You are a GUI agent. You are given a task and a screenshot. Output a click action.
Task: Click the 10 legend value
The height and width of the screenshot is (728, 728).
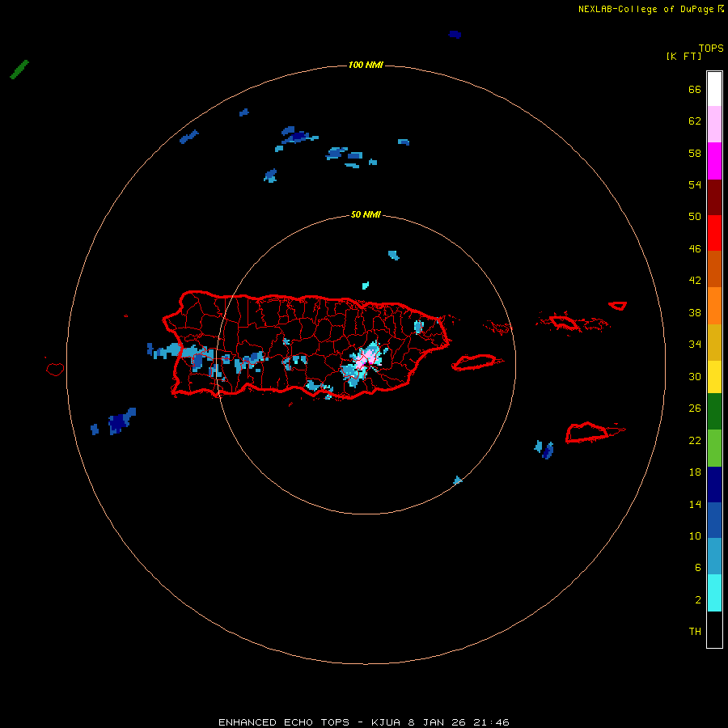click(x=695, y=535)
